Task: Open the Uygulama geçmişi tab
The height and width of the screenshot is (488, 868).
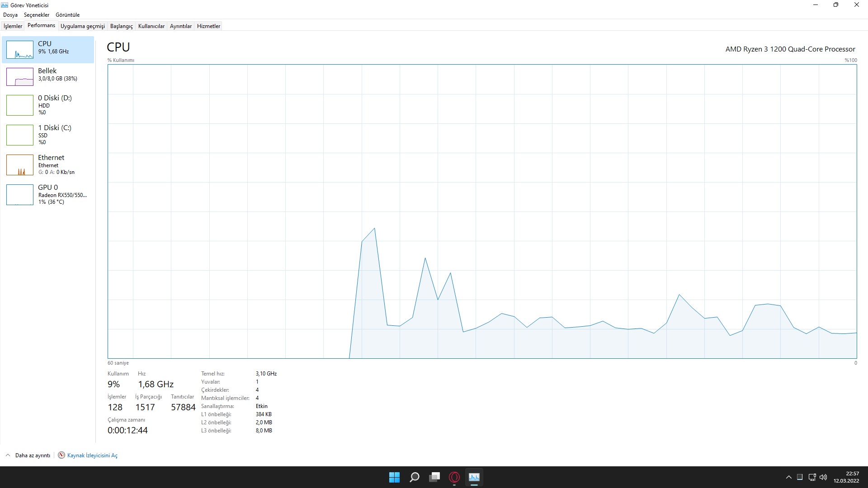Action: point(83,26)
